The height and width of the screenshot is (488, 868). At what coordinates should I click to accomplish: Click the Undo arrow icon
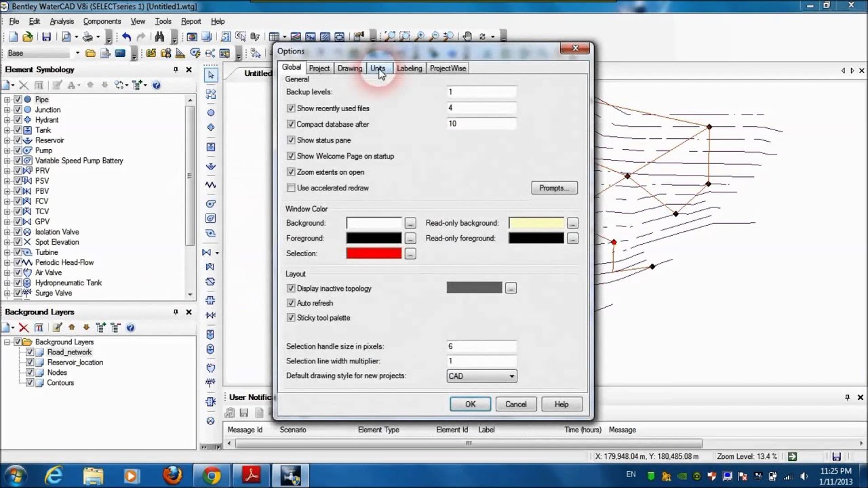[126, 37]
